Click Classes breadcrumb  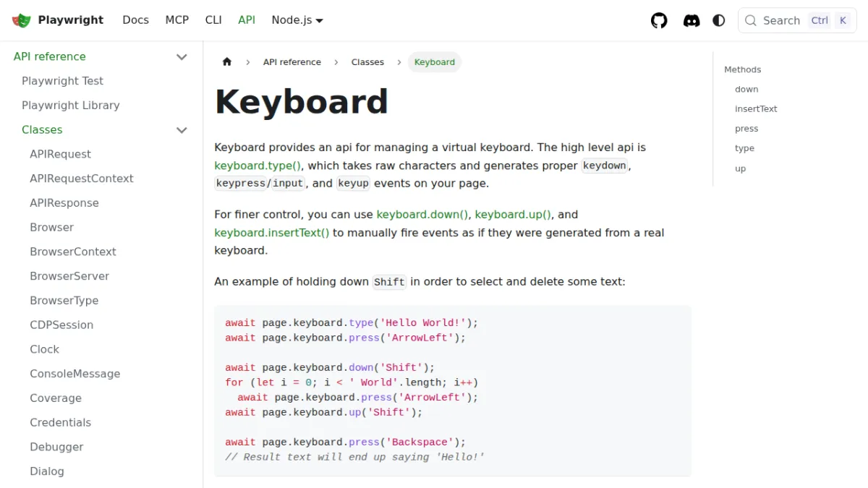click(x=367, y=62)
